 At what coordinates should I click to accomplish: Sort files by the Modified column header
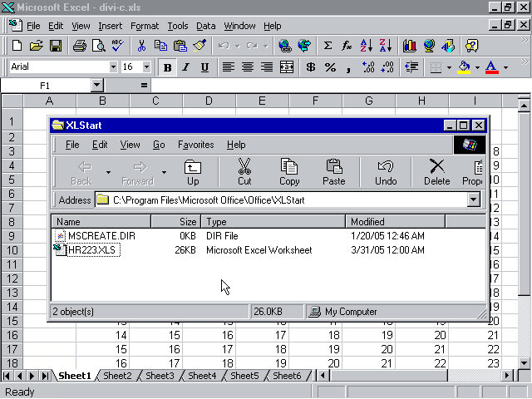(395, 222)
